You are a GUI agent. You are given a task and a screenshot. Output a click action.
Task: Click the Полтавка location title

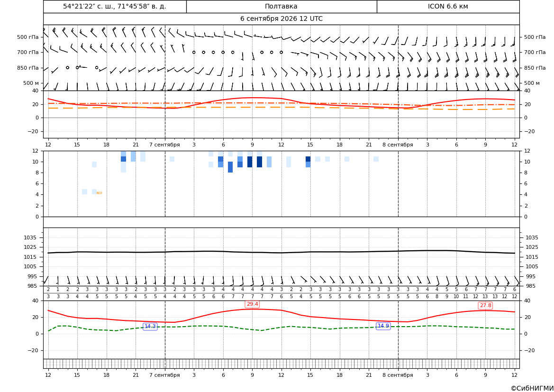(x=281, y=6)
